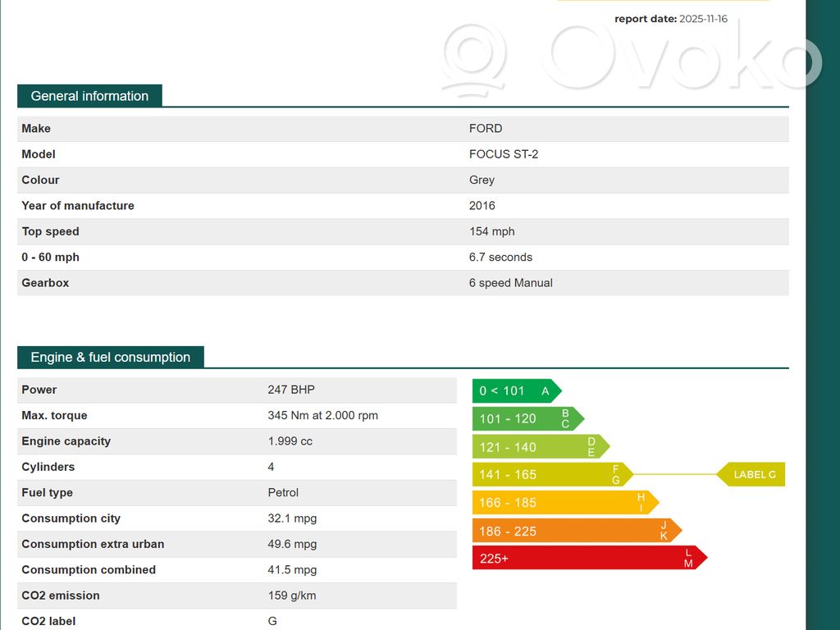Screen dimensions: 840x630
Task: Click the Engine capacity row label
Action: click(66, 441)
